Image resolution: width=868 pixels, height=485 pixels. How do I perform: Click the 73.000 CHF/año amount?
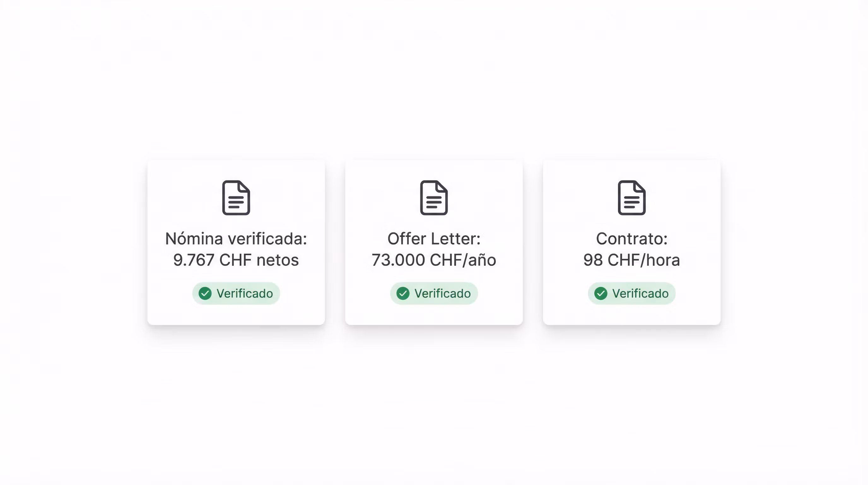pos(434,260)
